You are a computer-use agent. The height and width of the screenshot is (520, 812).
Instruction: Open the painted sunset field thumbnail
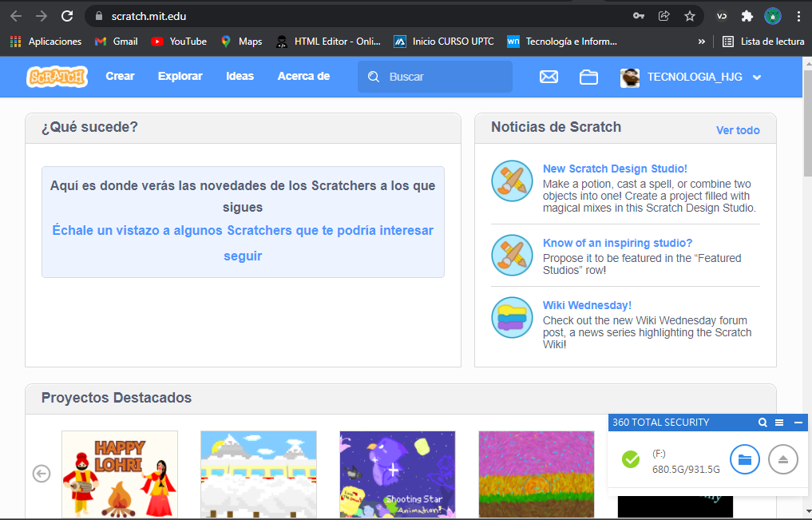[x=537, y=474]
